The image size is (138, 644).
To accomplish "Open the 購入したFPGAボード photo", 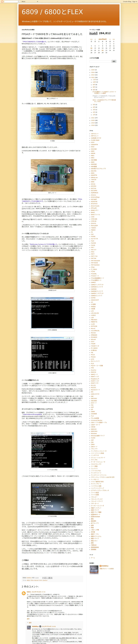I will pos(52,81).
